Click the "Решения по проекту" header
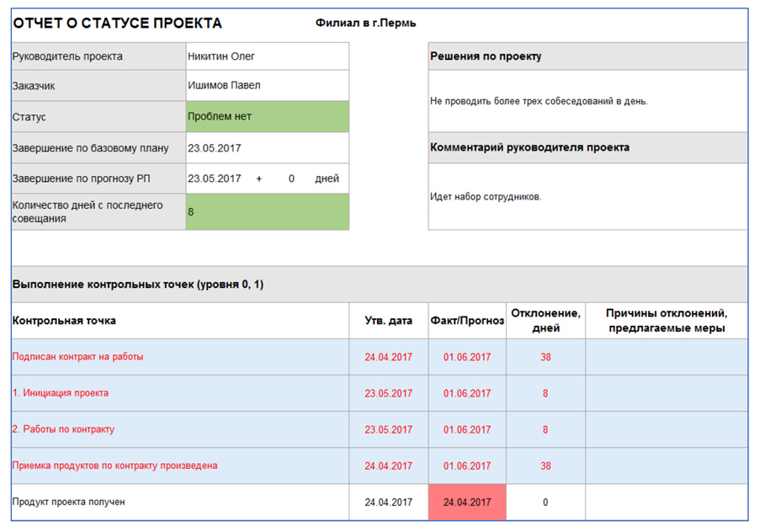Image resolution: width=760 pixels, height=532 pixels. [x=486, y=56]
